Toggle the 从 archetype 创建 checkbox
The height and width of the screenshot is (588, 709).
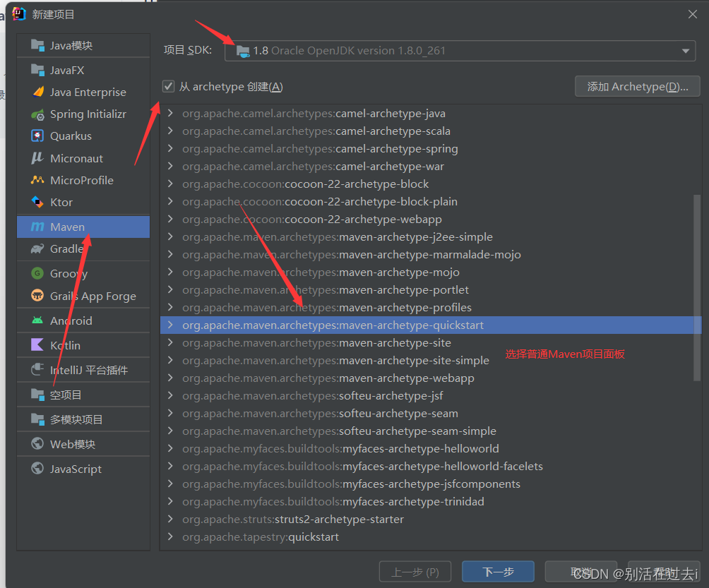(x=168, y=86)
